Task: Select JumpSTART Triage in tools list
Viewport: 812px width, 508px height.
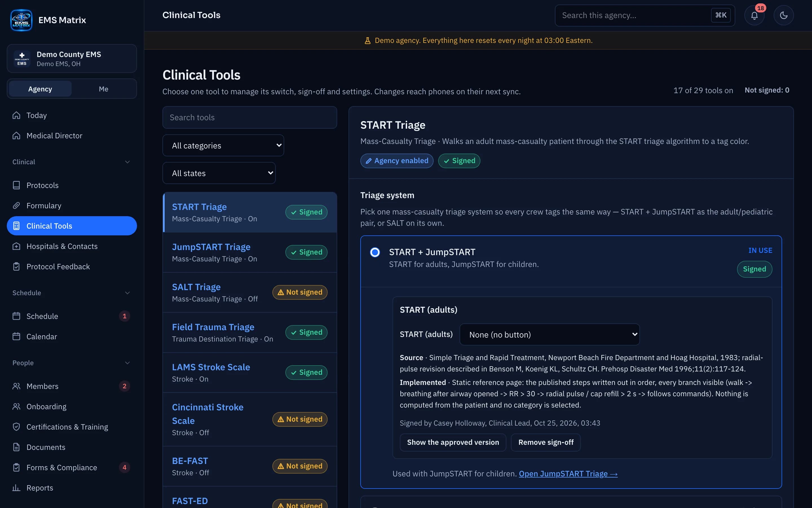Action: (x=250, y=252)
